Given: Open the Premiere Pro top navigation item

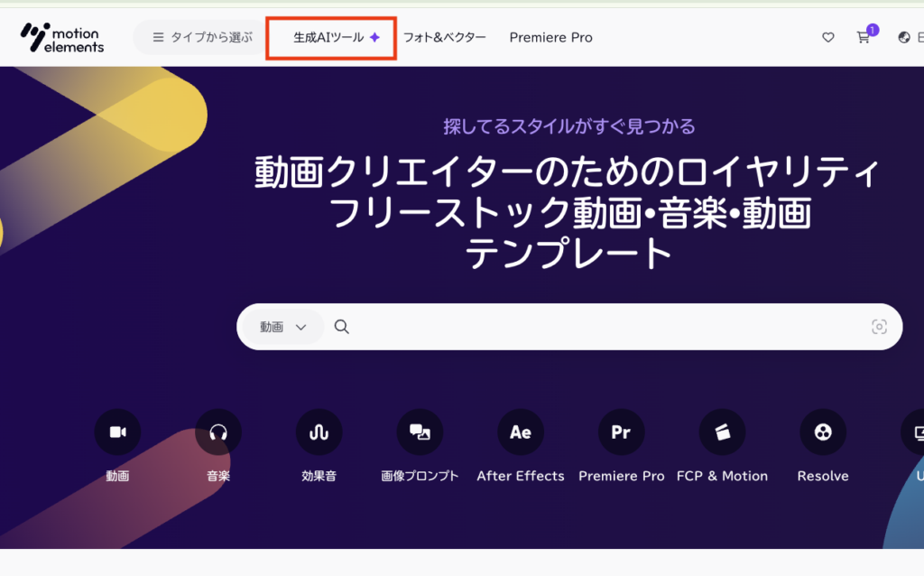Looking at the screenshot, I should click(551, 38).
